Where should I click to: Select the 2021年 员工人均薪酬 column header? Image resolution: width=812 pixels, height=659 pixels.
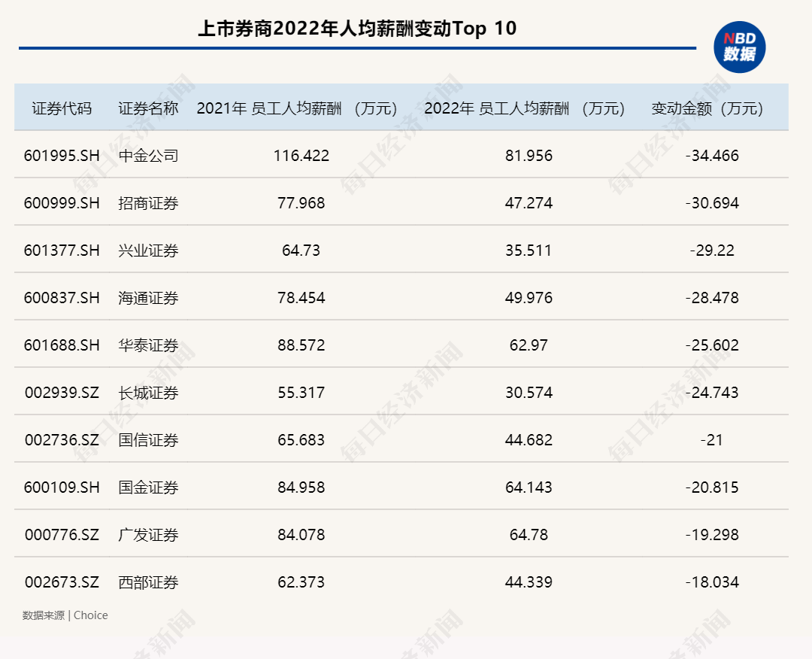point(298,108)
